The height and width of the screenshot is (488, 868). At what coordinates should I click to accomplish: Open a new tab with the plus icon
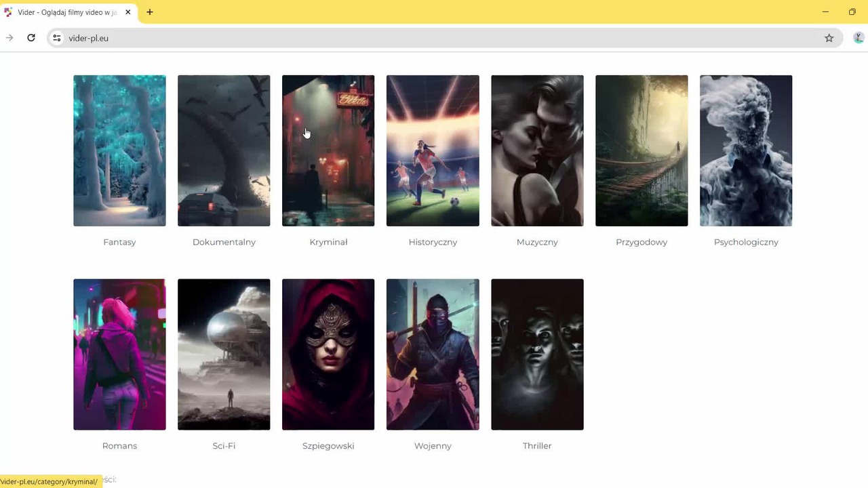150,12
